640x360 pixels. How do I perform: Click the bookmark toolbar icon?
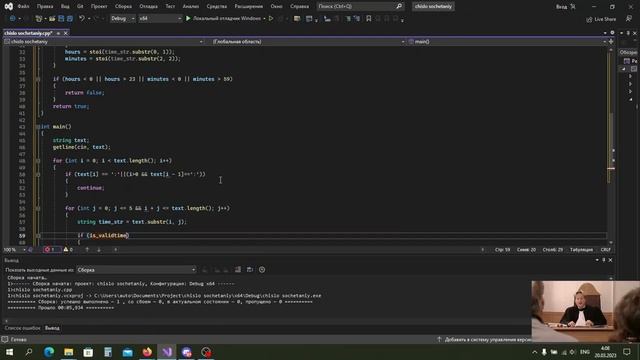coord(369,18)
